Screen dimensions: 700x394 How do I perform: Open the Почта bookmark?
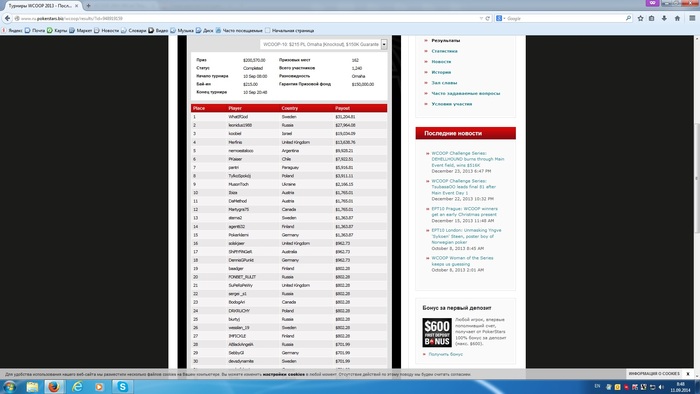(x=35, y=30)
